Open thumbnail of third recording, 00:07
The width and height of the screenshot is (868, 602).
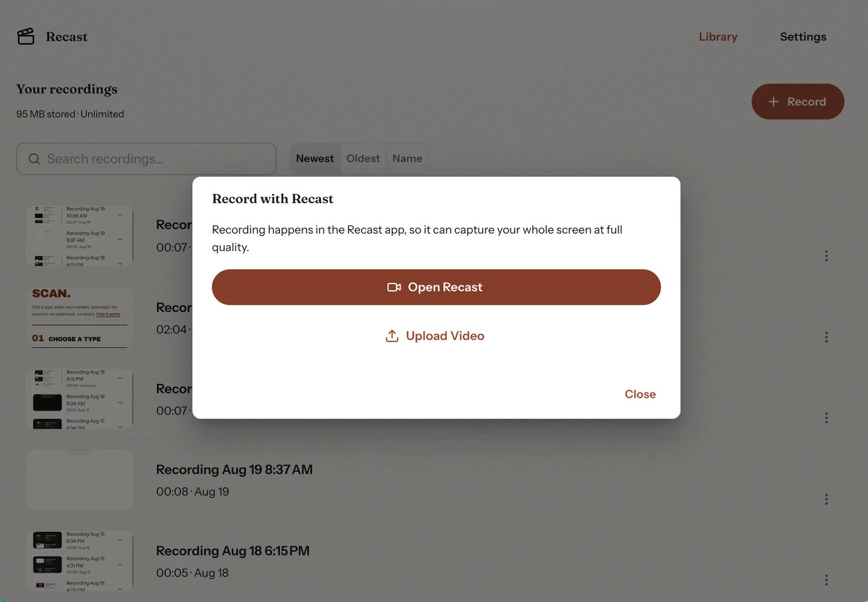point(80,399)
